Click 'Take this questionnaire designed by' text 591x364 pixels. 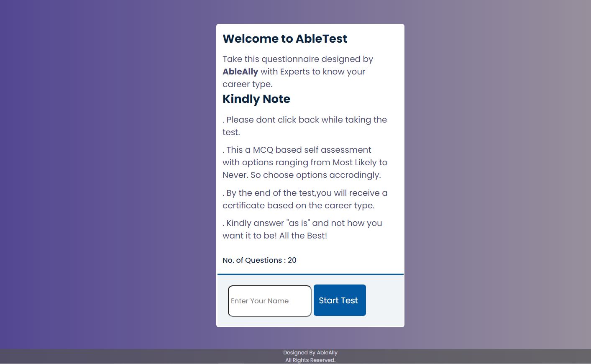pos(297,59)
